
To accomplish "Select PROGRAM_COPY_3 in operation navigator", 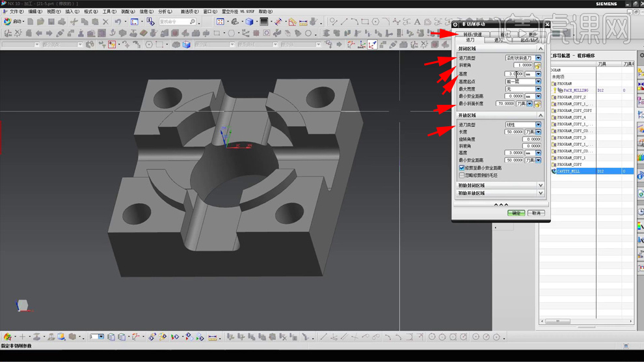I will click(x=571, y=137).
